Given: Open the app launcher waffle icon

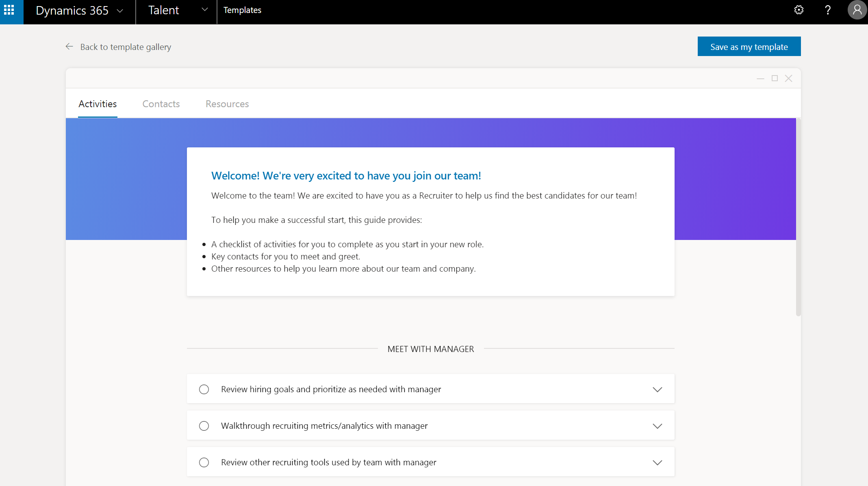Looking at the screenshot, I should point(9,10).
